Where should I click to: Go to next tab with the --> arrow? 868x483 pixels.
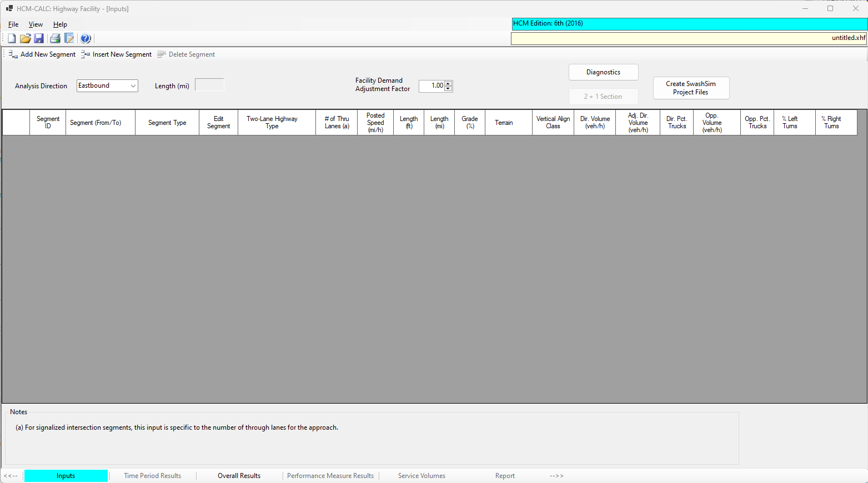point(556,476)
